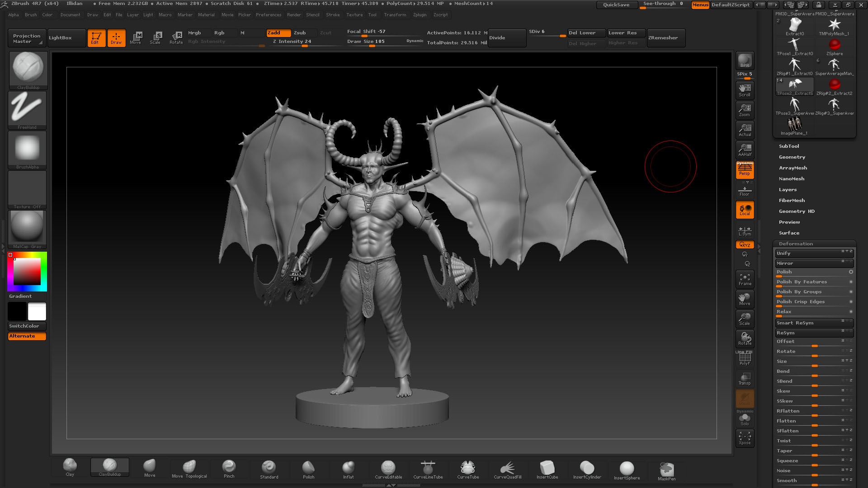868x488 pixels.
Task: Toggle the Floor grid
Action: tap(745, 190)
